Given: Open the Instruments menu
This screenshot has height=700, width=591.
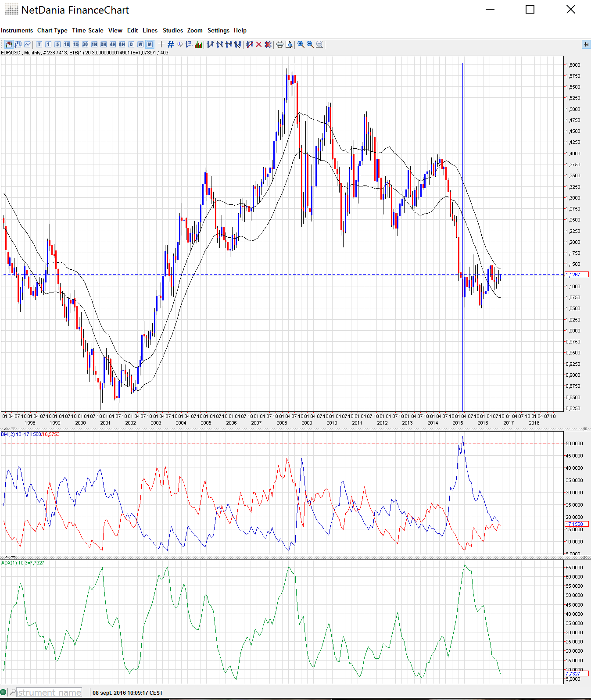Looking at the screenshot, I should pos(17,30).
